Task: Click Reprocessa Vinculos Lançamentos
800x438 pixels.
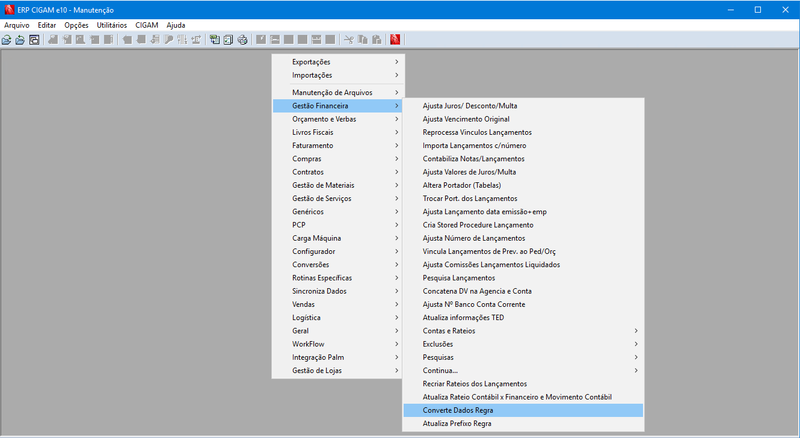Action: 523,132
